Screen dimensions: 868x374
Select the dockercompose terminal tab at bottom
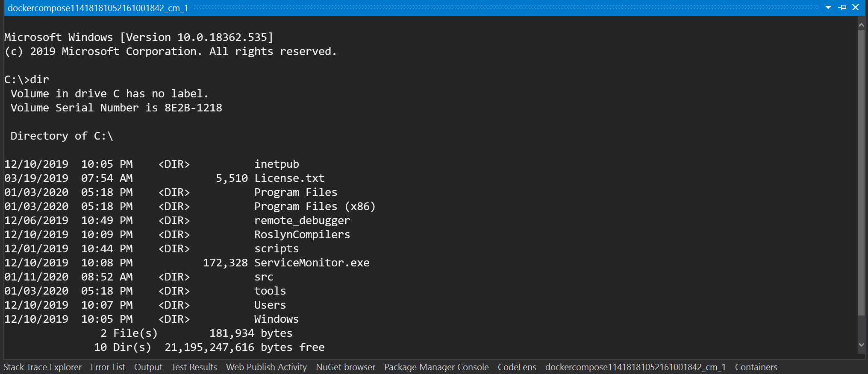click(x=635, y=367)
